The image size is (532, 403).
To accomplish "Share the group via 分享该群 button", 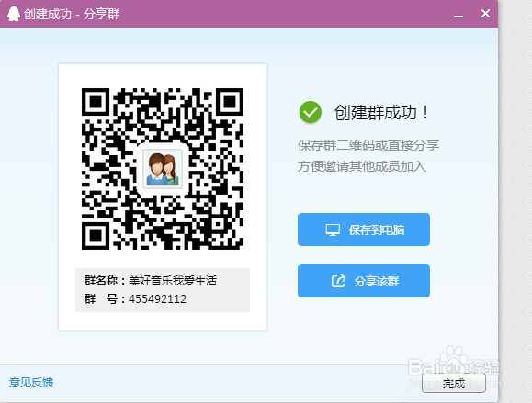I will [x=364, y=281].
